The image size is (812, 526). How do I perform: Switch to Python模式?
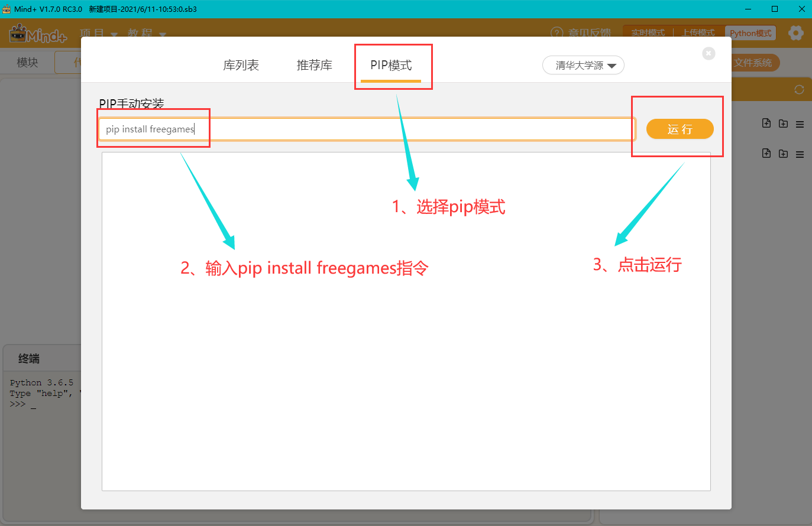tap(750, 33)
